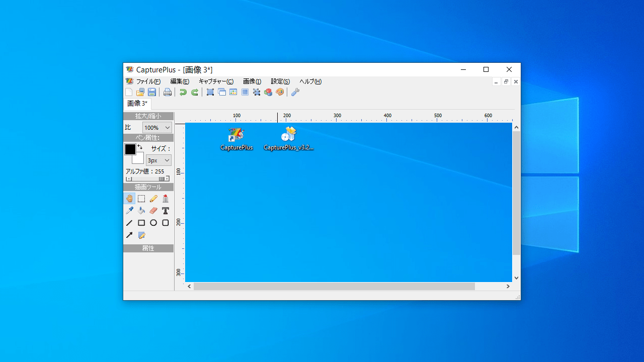The height and width of the screenshot is (362, 644).
Task: Minimize the inner document window
Action: pos(497,81)
